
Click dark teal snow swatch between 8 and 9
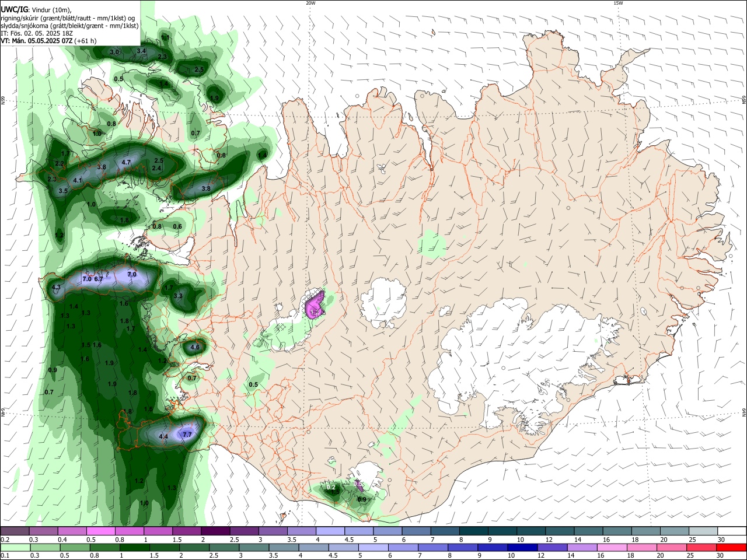[x=473, y=531]
